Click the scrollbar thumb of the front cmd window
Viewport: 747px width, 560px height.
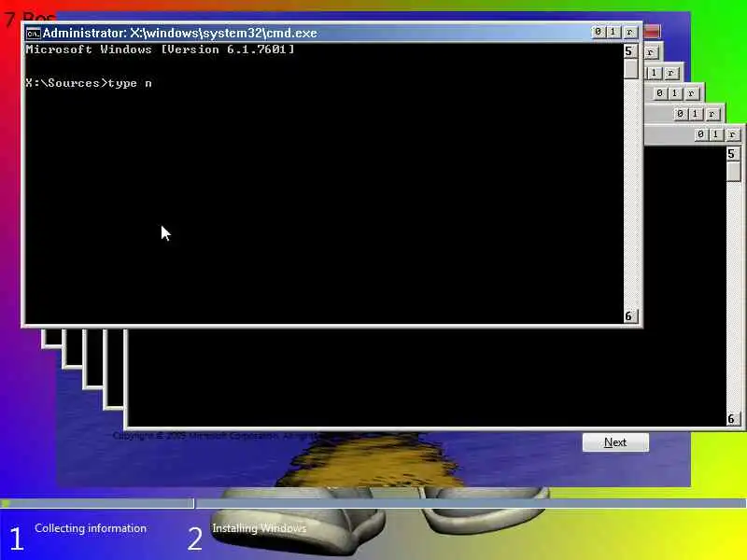pyautogui.click(x=631, y=69)
